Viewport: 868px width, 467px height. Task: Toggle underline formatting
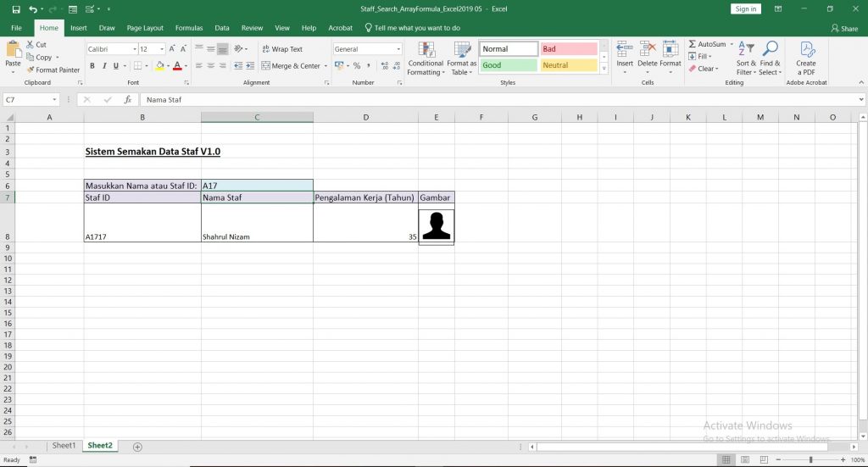115,66
